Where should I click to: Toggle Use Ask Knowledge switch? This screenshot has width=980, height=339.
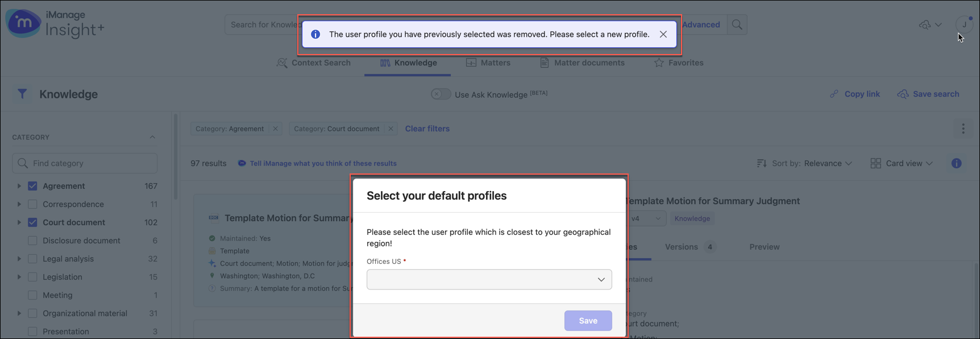pos(441,94)
